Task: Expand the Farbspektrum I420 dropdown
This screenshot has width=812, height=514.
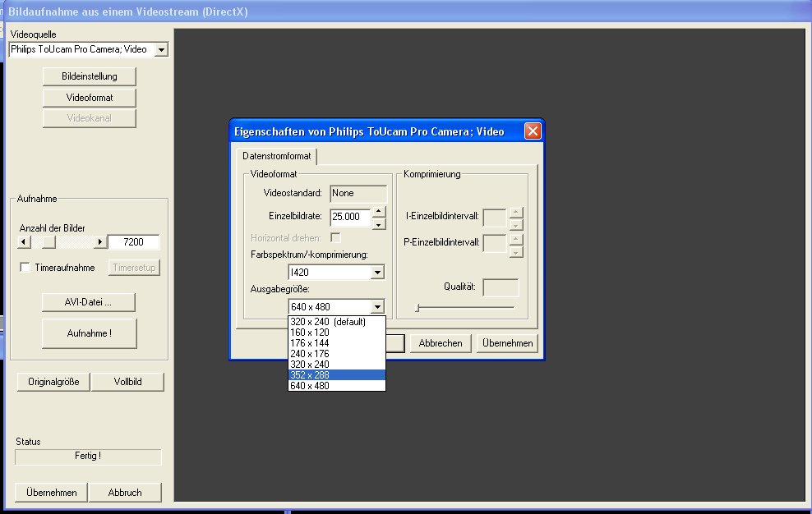Action: [377, 273]
